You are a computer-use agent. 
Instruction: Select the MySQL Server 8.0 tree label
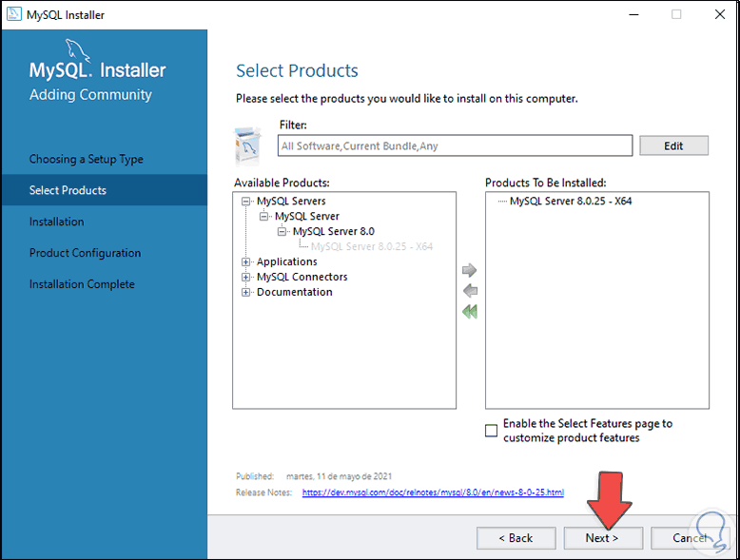[334, 231]
